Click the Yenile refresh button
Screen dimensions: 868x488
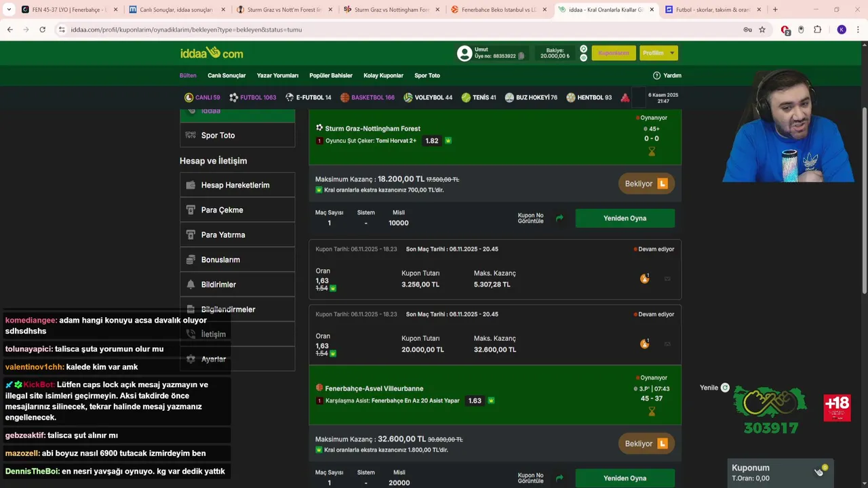click(715, 388)
